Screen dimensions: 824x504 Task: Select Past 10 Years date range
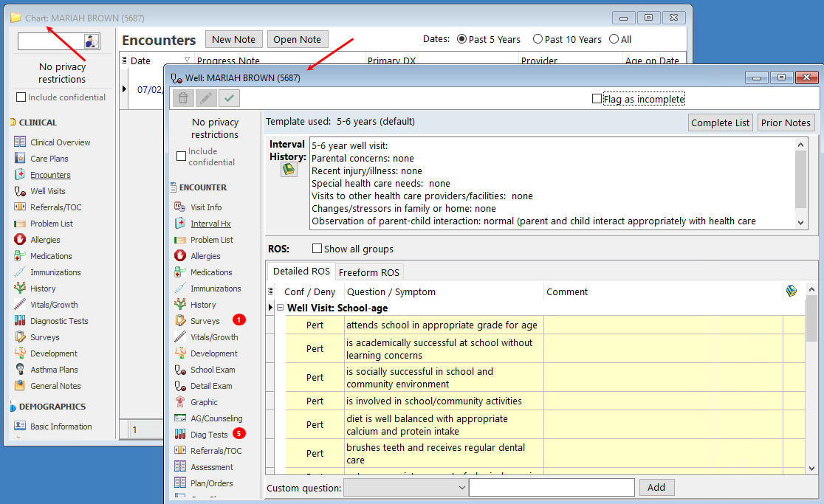538,39
